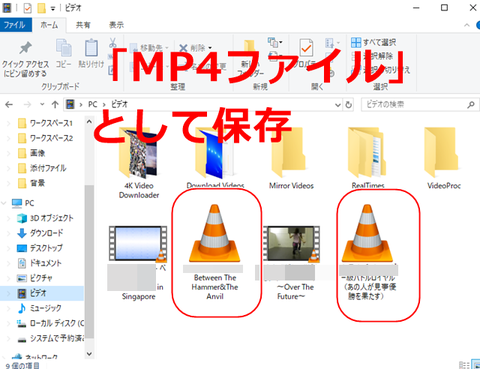The height and width of the screenshot is (369, 480).
Task: Select the VideoProc folder
Action: [444, 158]
